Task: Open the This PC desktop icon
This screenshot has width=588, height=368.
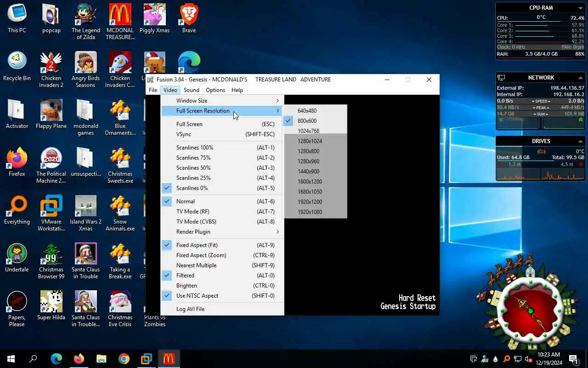Action: (x=17, y=19)
